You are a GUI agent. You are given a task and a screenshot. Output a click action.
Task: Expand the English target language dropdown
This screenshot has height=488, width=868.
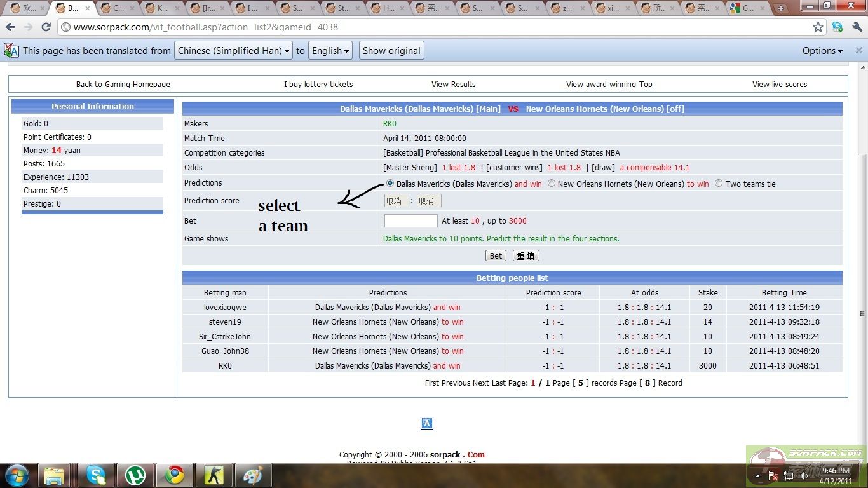(331, 51)
